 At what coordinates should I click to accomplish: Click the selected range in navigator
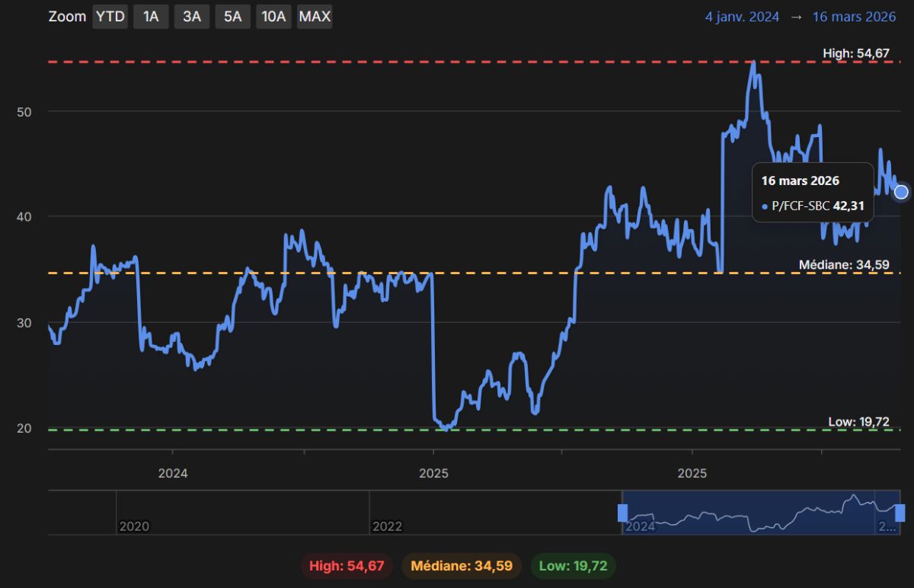761,513
